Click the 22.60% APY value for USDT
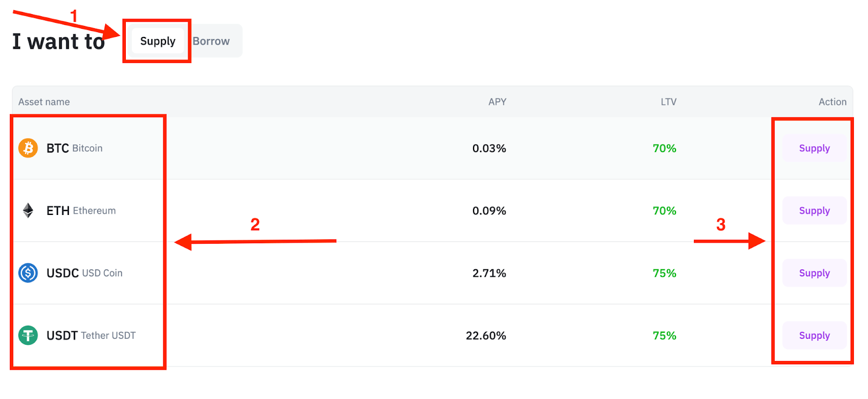This screenshot has height=399, width=868. pos(486,335)
